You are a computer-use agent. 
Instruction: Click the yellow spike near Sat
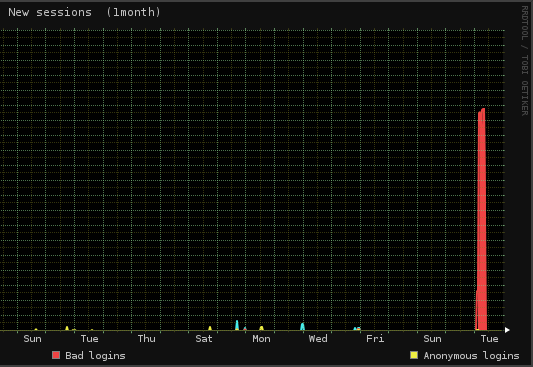pos(210,328)
